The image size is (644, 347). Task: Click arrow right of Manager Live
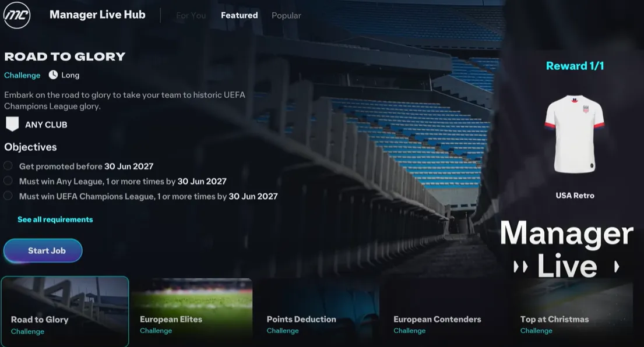616,267
